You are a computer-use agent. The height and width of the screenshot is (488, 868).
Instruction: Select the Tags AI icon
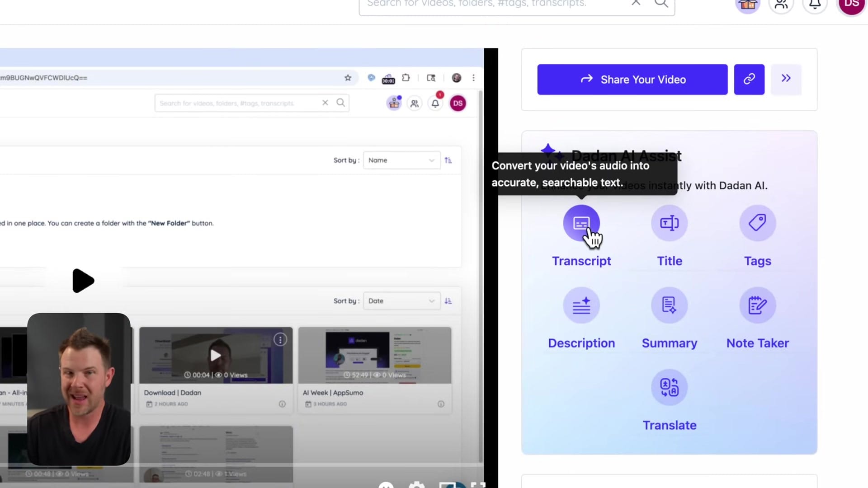click(x=758, y=223)
